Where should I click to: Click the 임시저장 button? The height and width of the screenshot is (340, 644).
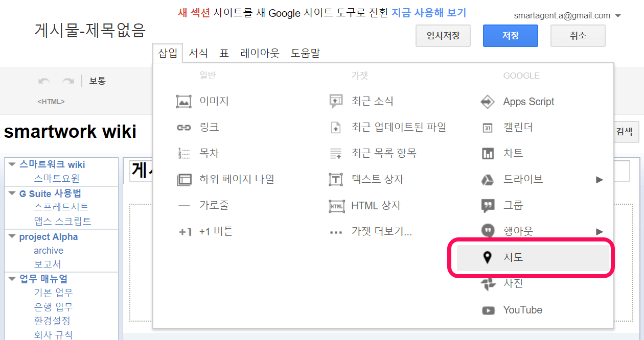click(443, 36)
